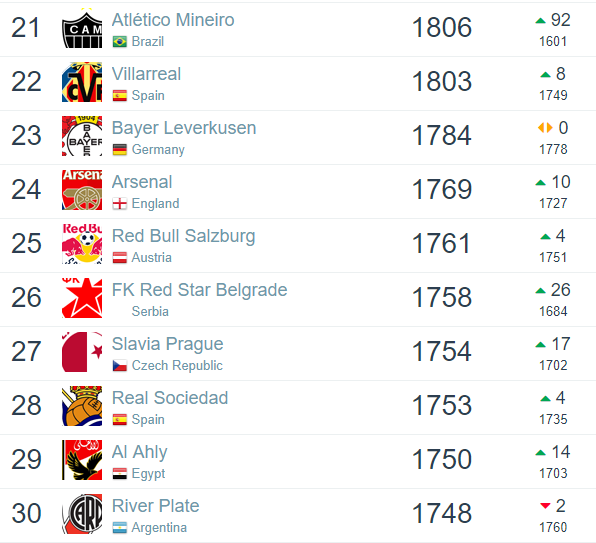Open the Bayer Leverkusen team page

(x=184, y=128)
